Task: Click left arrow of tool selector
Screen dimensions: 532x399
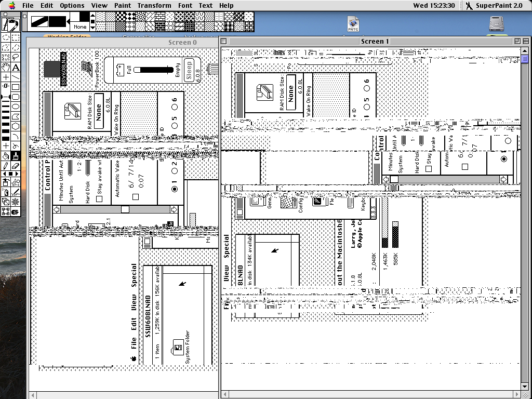Action: (x=5, y=174)
